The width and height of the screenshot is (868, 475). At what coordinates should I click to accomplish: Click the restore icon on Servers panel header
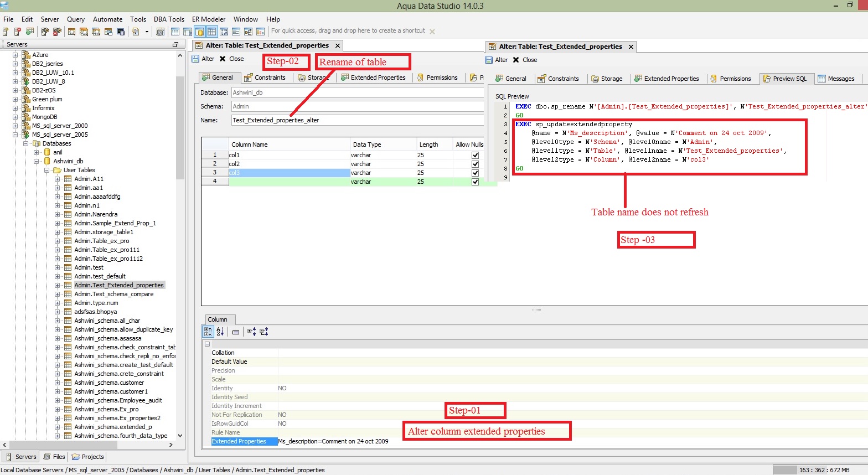pos(175,44)
